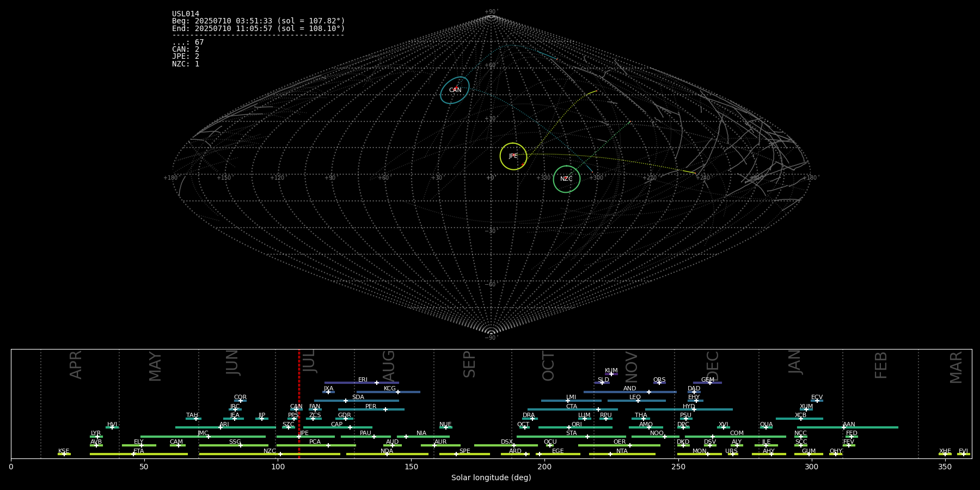Click the 'CAN: 2' legend count entry
The image size is (980, 490).
[186, 50]
